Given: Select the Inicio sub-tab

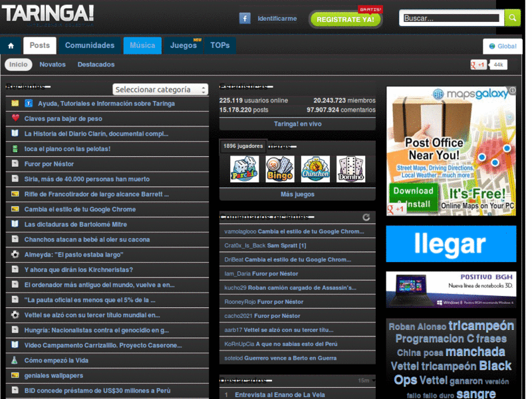Looking at the screenshot, I should (x=19, y=65).
